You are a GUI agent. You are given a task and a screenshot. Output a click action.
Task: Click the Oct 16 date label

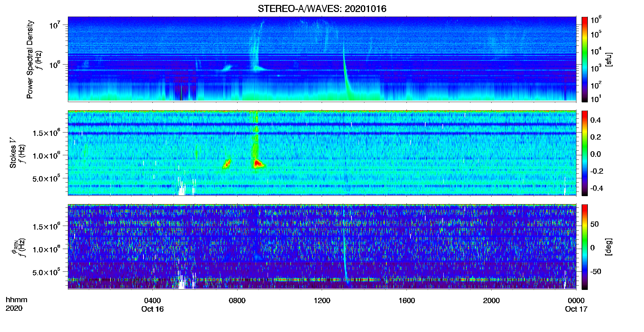[152, 309]
